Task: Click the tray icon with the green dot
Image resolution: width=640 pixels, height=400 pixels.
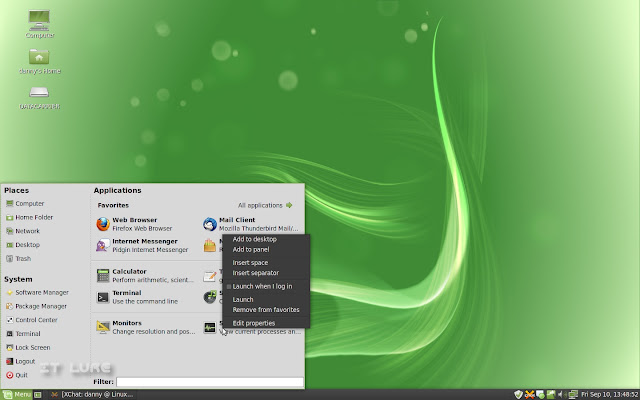Action: [540, 394]
